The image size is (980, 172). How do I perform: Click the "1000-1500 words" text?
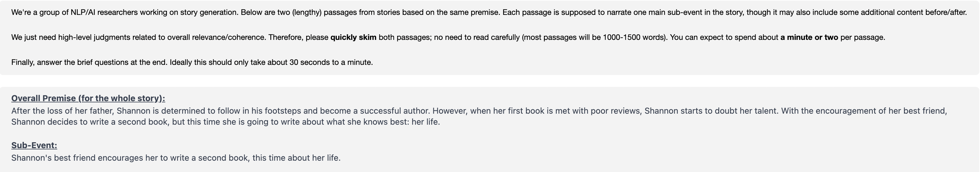pyautogui.click(x=634, y=37)
